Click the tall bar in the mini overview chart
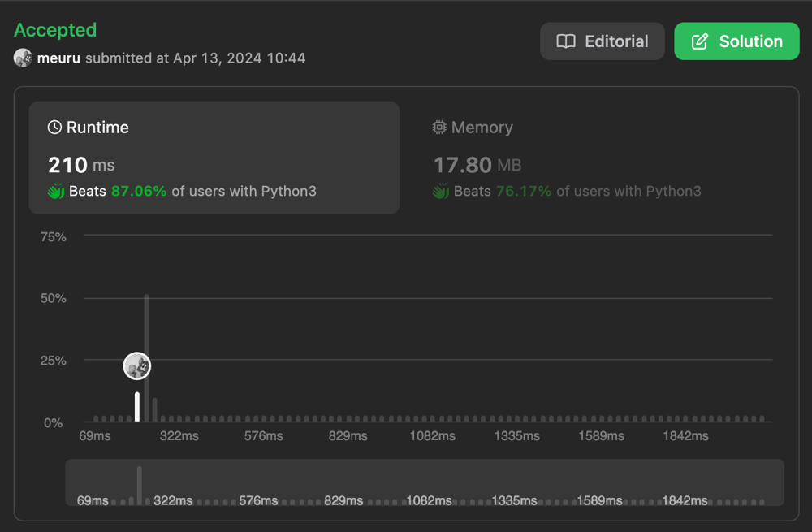Screen dimensions: 812x532 [x=140, y=485]
